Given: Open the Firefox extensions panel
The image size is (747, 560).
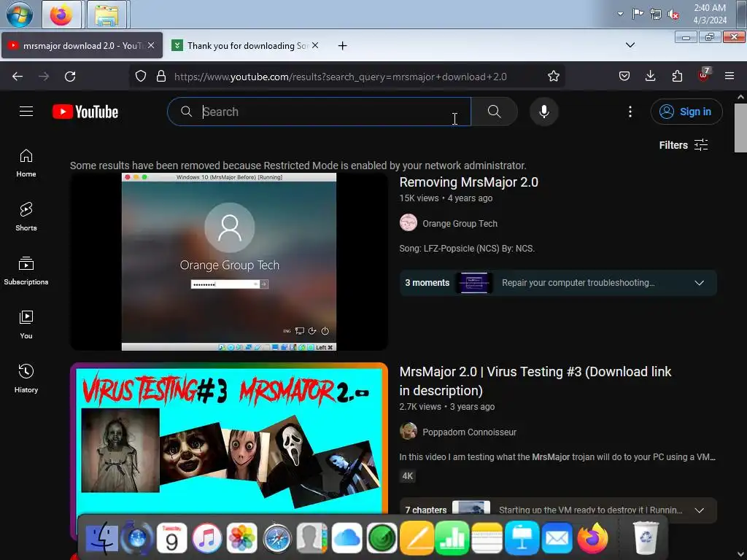Looking at the screenshot, I should 677,76.
